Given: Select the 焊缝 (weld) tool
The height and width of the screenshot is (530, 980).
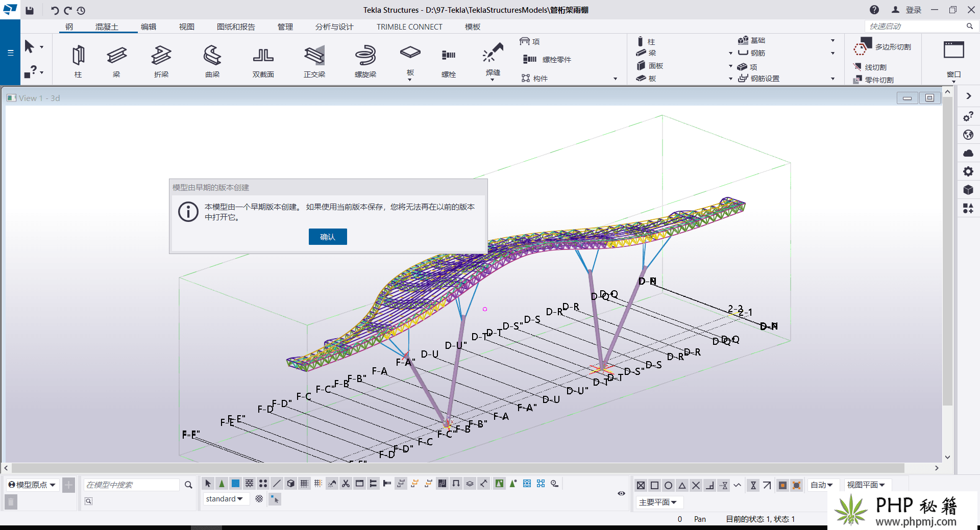Looking at the screenshot, I should pyautogui.click(x=493, y=60).
